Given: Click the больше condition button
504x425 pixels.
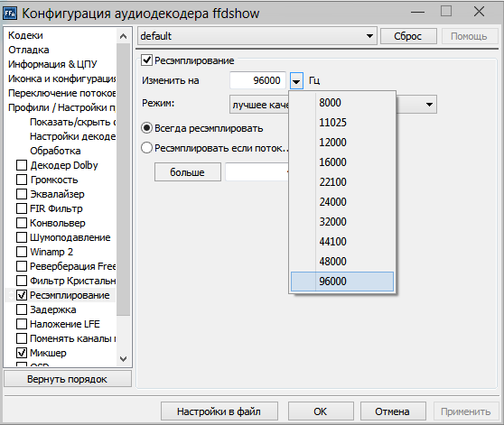Looking at the screenshot, I should pyautogui.click(x=188, y=172).
